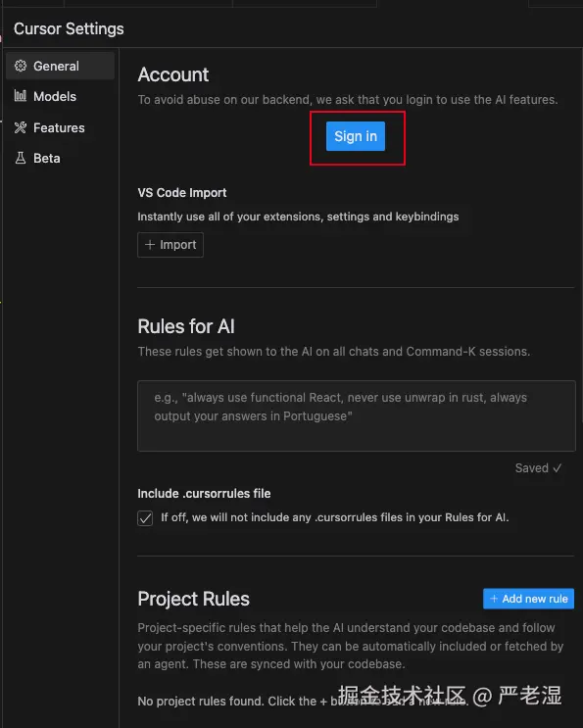
Task: Select the Beta settings section
Action: tap(61, 159)
